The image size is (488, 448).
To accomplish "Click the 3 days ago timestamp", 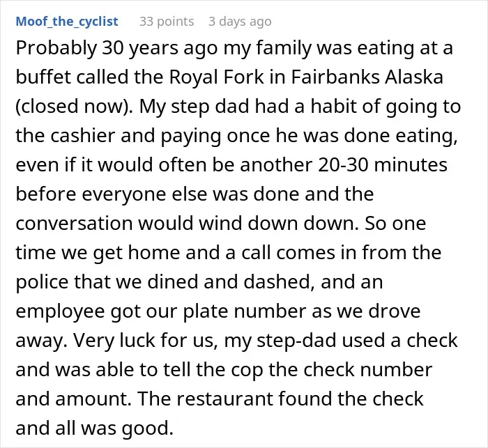I will pyautogui.click(x=240, y=22).
